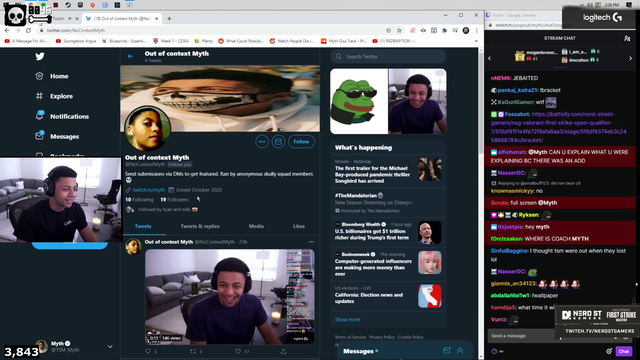Image resolution: width=640 pixels, height=360 pixels.
Task: Click NoContextMyth handle in tweet header
Action: 215,242
